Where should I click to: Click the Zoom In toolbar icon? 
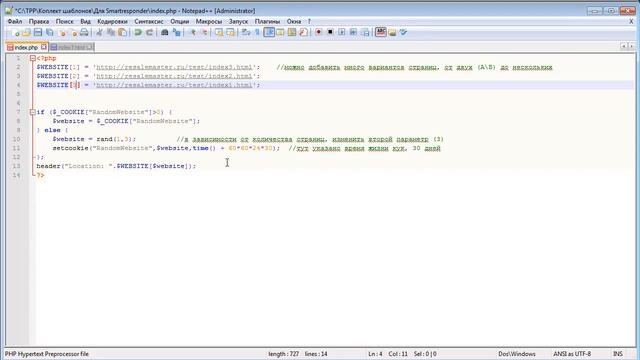(193, 32)
